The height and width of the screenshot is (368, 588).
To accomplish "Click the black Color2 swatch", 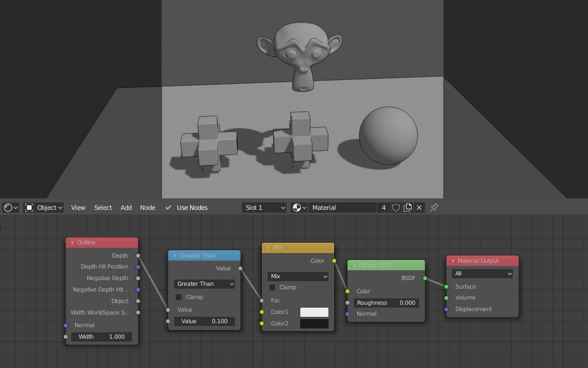I will pos(314,324).
